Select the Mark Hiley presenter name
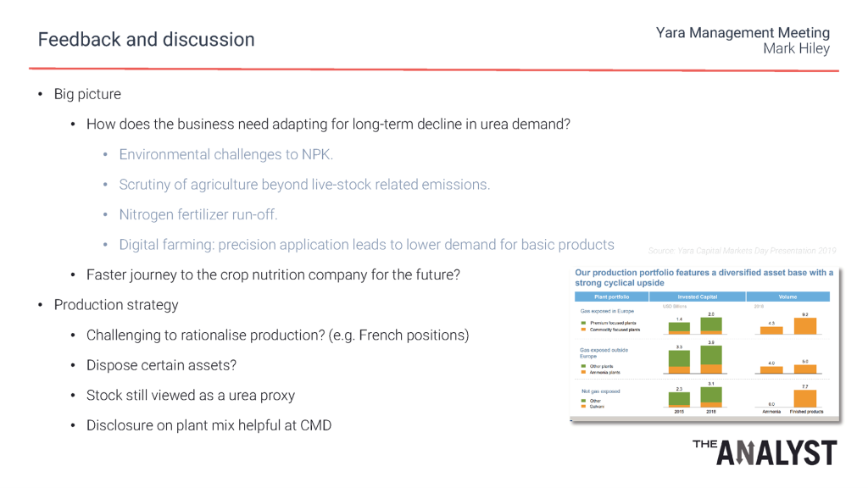This screenshot has width=868, height=488. [796, 48]
